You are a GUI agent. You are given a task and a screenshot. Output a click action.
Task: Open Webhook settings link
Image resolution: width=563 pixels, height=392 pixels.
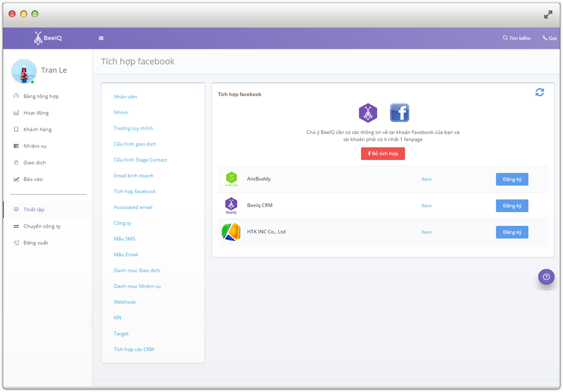click(x=125, y=302)
